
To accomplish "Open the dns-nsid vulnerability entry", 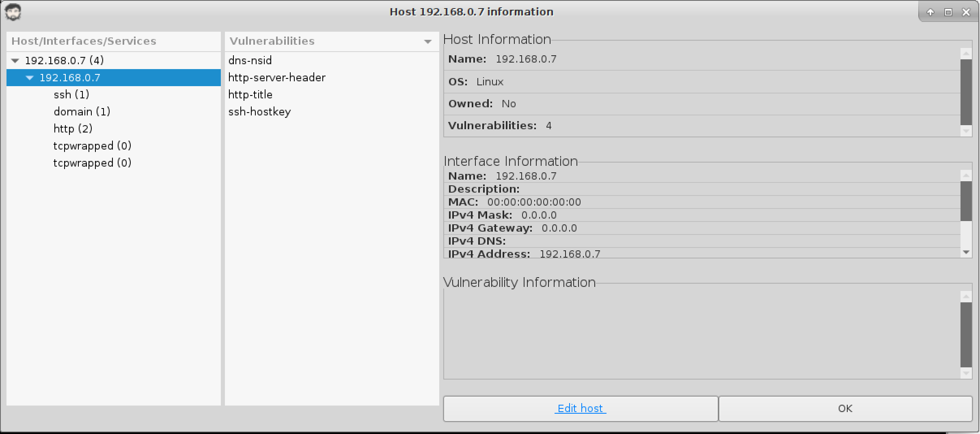I will pyautogui.click(x=250, y=61).
